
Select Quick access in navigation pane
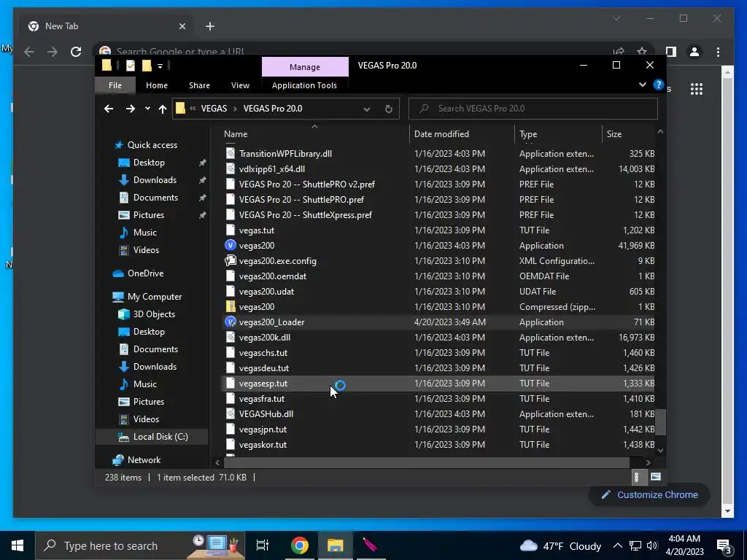[152, 145]
